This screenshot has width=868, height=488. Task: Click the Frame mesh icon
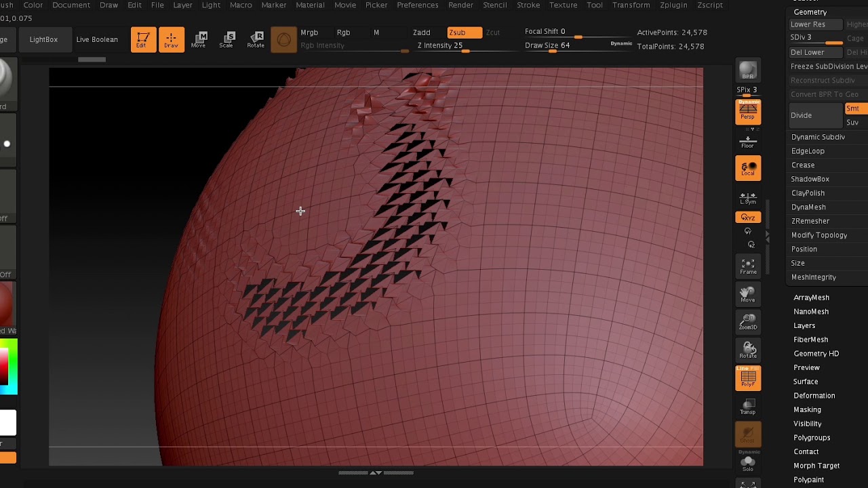coord(748,266)
